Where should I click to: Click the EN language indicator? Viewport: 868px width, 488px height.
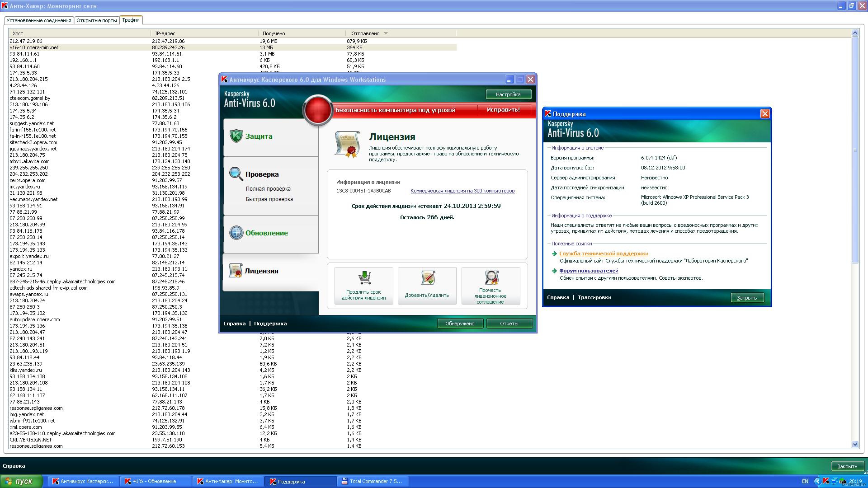tap(805, 481)
